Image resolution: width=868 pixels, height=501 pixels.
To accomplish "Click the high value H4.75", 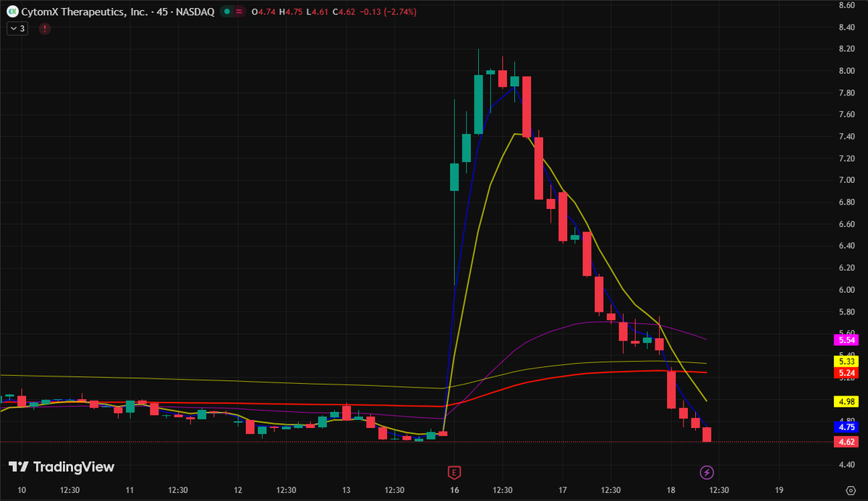I will pos(292,12).
